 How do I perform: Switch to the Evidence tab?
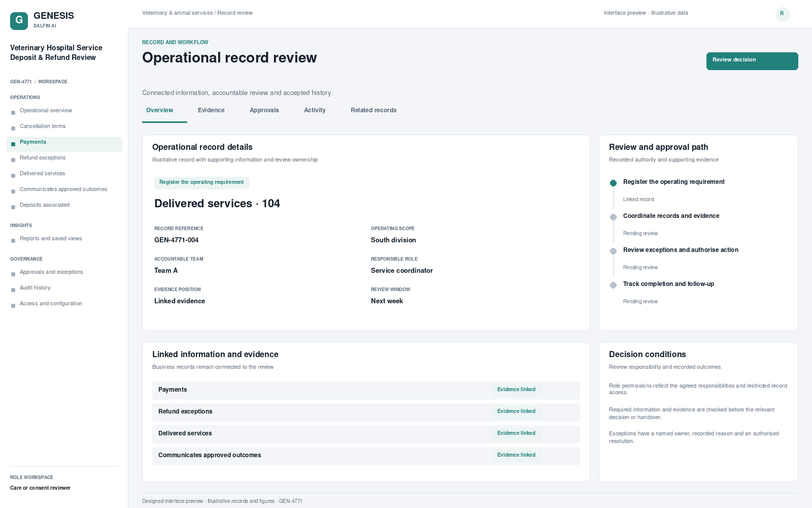click(211, 110)
